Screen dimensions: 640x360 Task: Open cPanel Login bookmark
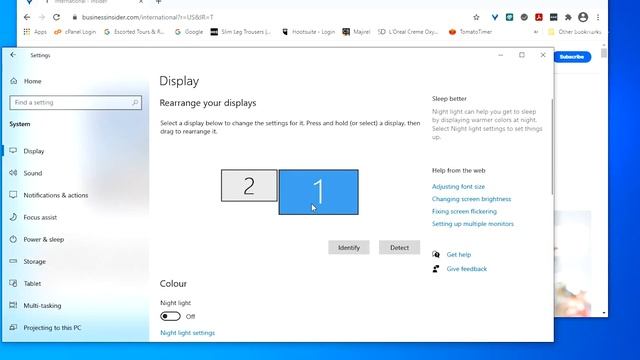(x=75, y=31)
